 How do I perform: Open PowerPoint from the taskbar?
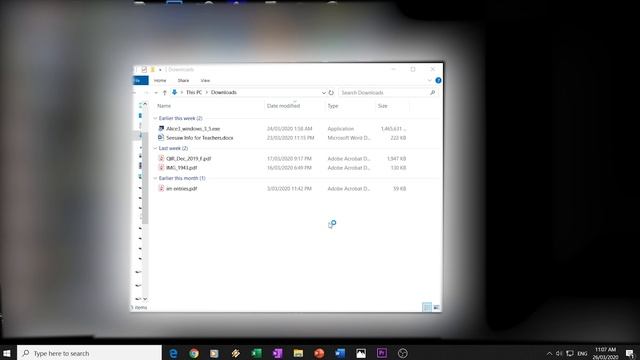click(x=319, y=353)
